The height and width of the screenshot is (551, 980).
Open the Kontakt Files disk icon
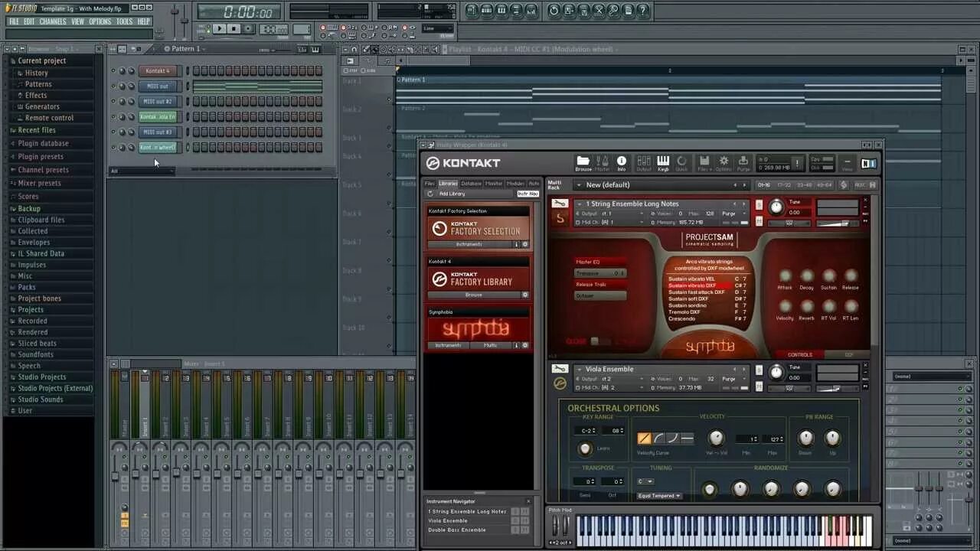click(x=704, y=161)
